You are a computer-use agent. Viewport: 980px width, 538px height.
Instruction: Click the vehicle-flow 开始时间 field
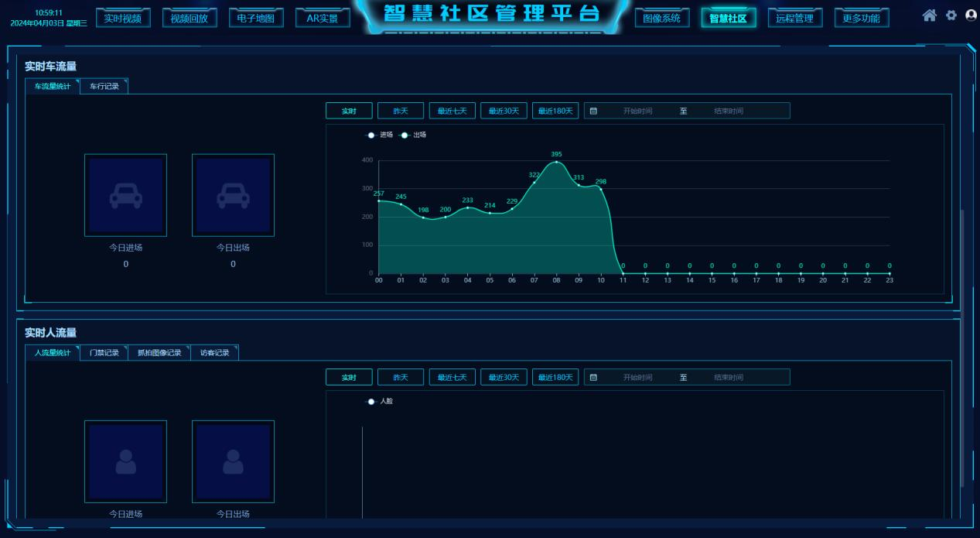[x=638, y=111]
